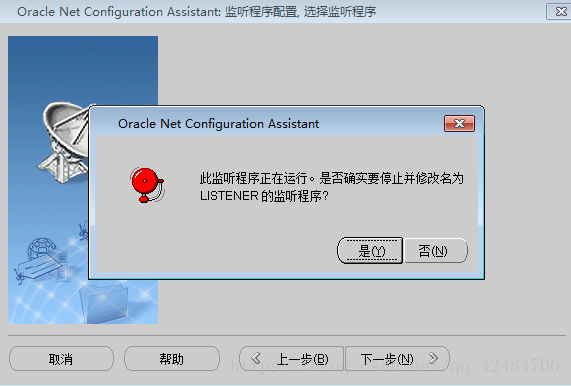Open help via 帮助 button
This screenshot has width=571, height=386.
[x=172, y=359]
